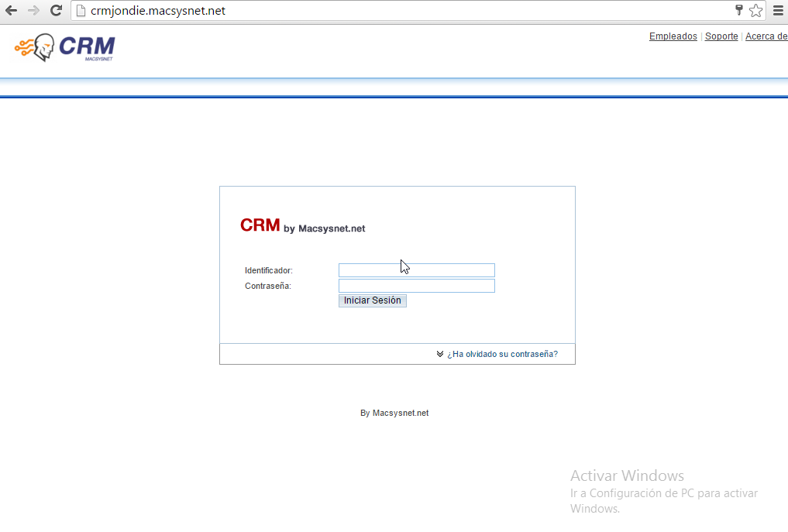This screenshot has width=788, height=532.
Task: Go to the Soporte page
Action: pyautogui.click(x=721, y=36)
